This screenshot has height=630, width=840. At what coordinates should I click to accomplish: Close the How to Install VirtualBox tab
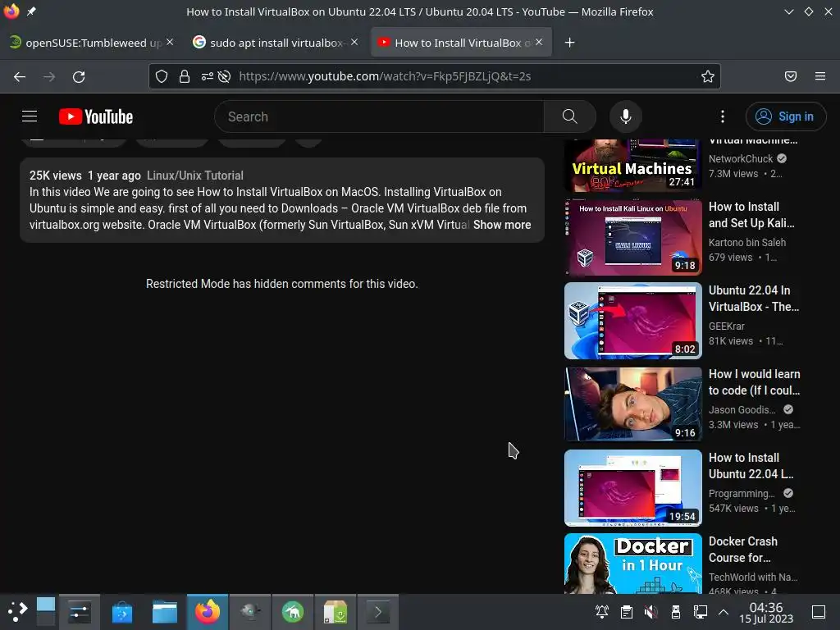tap(539, 42)
